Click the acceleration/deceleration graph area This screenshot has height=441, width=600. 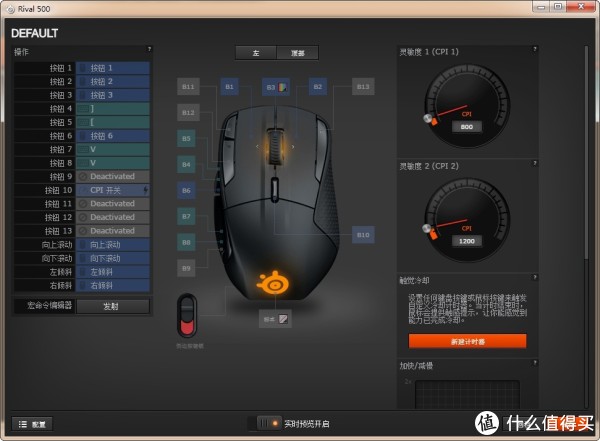(467, 394)
